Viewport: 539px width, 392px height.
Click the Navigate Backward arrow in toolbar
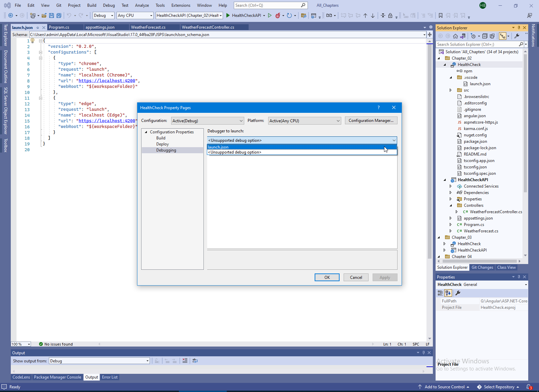coord(10,15)
